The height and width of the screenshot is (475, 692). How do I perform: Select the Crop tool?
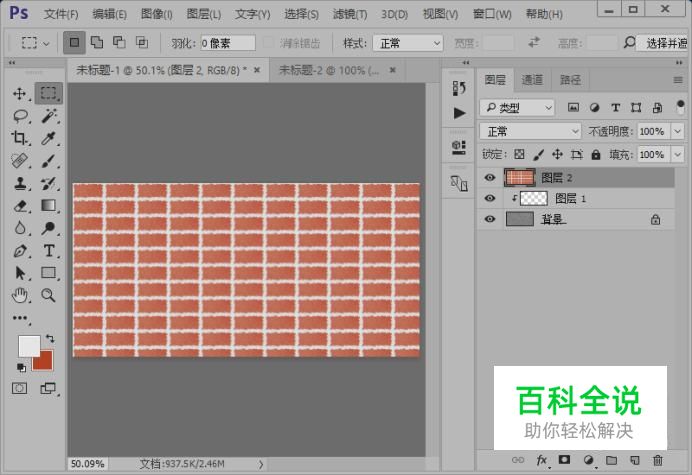(19, 138)
